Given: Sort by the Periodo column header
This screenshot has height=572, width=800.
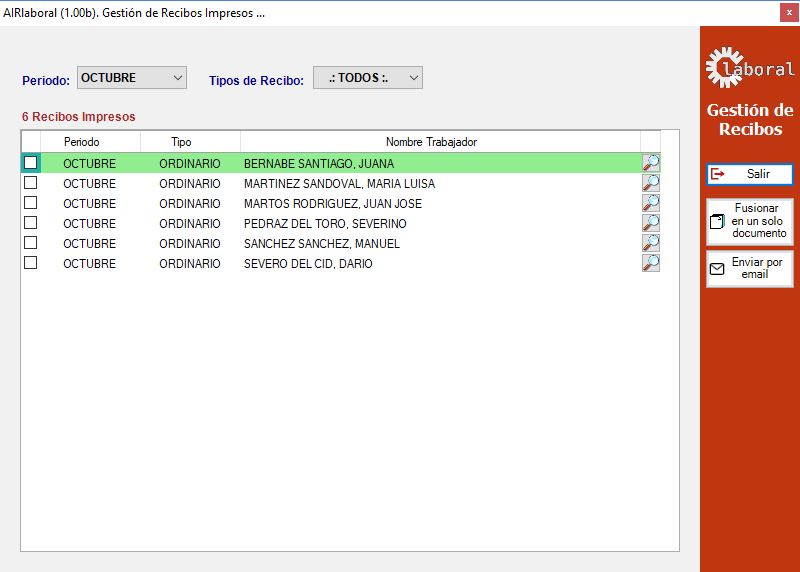Looking at the screenshot, I should pos(82,142).
